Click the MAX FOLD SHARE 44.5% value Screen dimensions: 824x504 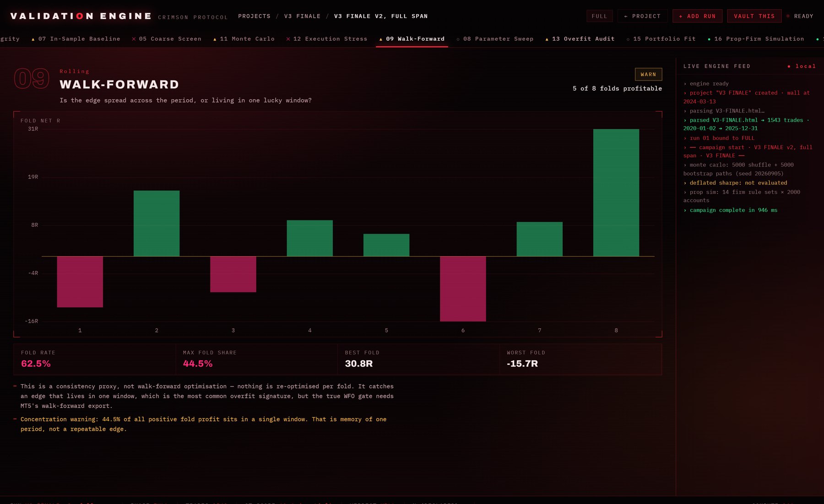tap(198, 364)
